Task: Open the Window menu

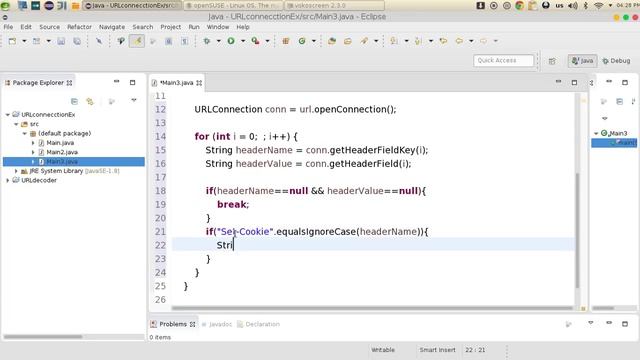Action: (218, 27)
